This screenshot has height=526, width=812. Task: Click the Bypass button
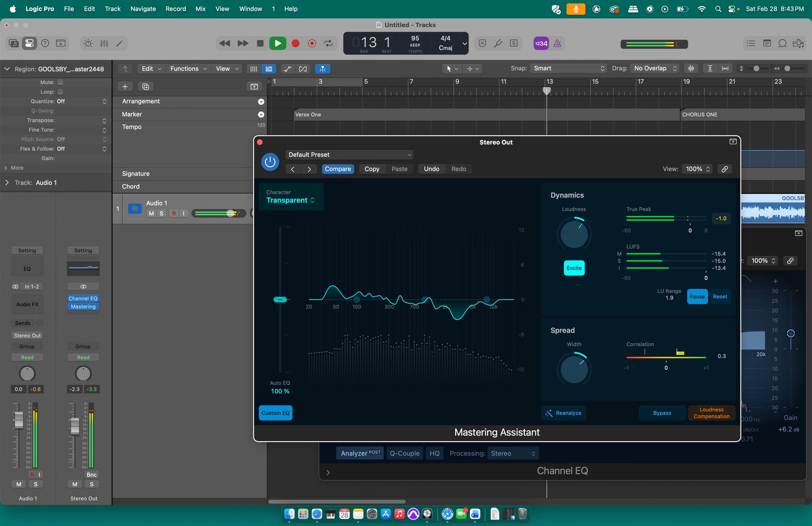point(662,413)
